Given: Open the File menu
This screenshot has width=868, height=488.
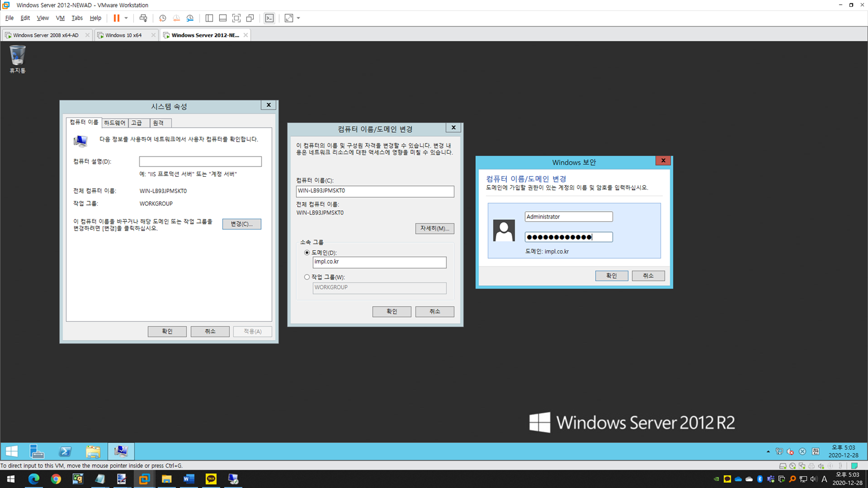Looking at the screenshot, I should [10, 18].
